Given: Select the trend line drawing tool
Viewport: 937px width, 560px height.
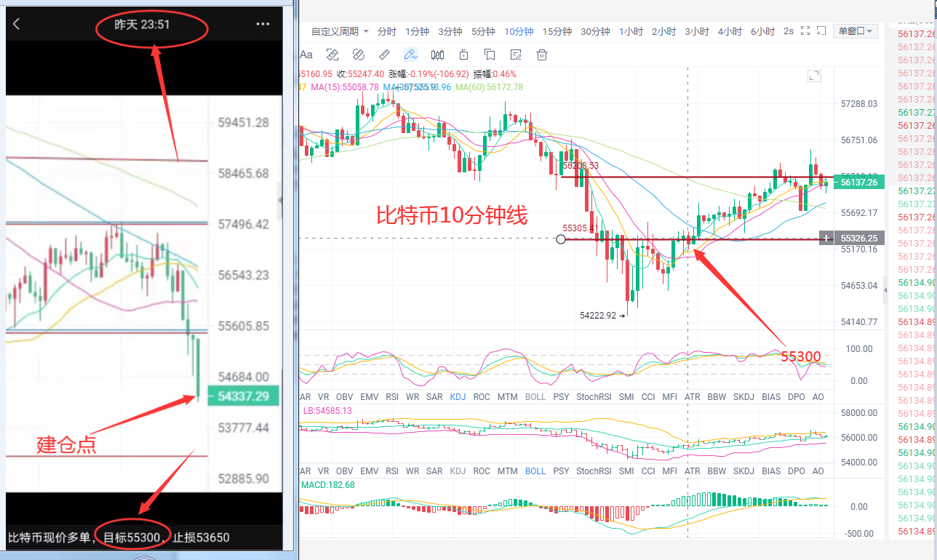Looking at the screenshot, I should coord(410,55).
